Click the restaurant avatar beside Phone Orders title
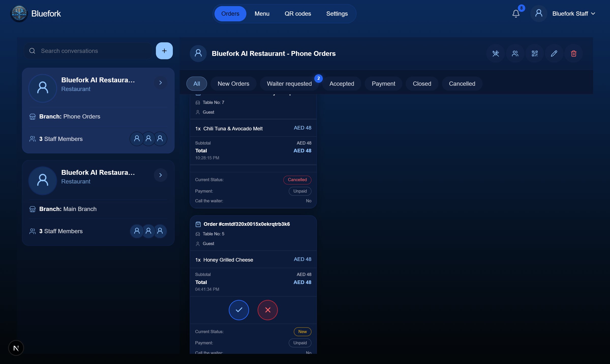Image resolution: width=610 pixels, height=364 pixels. point(198,53)
